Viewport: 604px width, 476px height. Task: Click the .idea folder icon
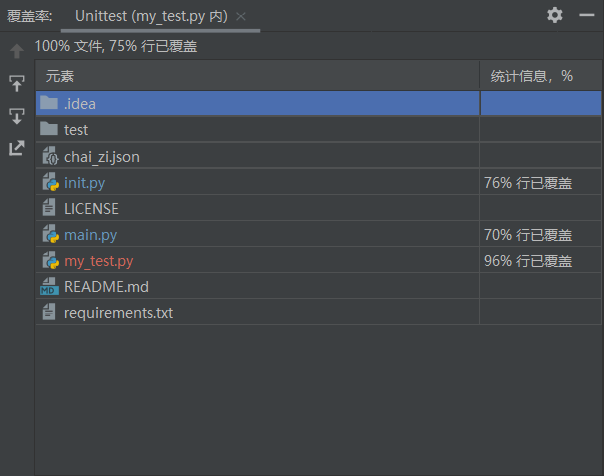coord(49,103)
